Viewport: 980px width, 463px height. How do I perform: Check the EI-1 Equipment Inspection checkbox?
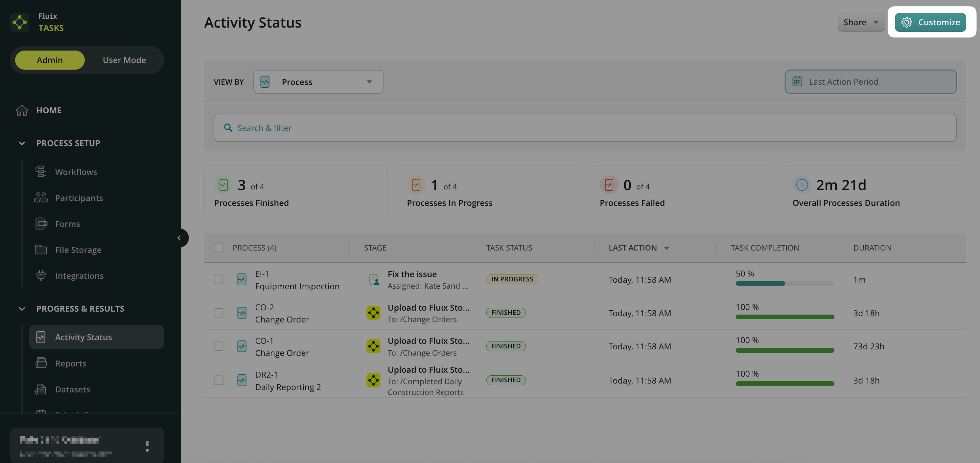coord(218,279)
